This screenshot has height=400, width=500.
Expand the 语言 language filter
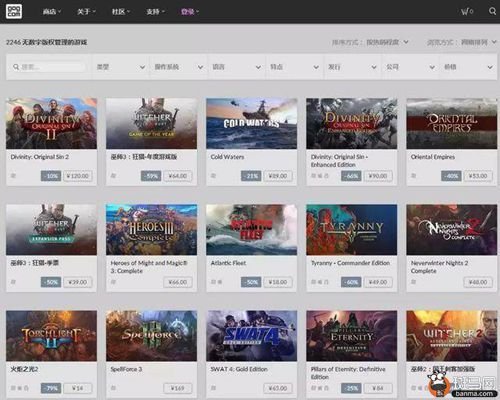[237, 67]
